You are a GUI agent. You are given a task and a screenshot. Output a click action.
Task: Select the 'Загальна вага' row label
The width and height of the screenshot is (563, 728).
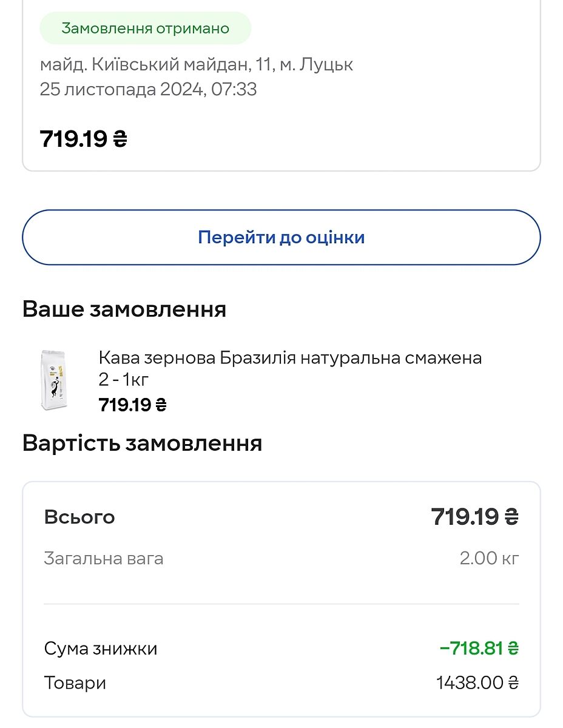coord(104,558)
